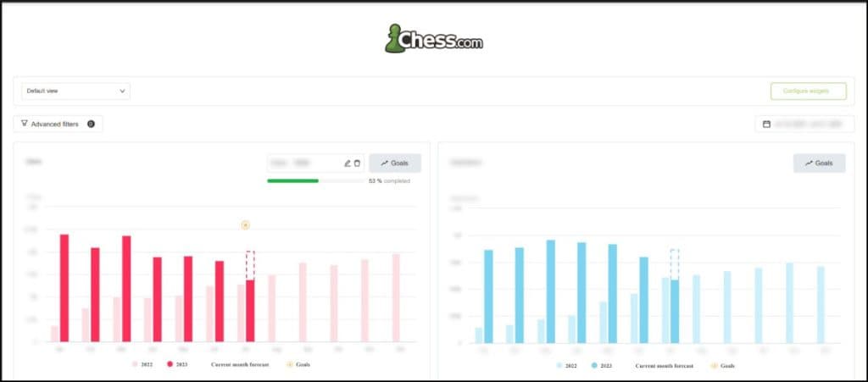
Task: Toggle Goals in the blue chart legend
Action: 722,365
